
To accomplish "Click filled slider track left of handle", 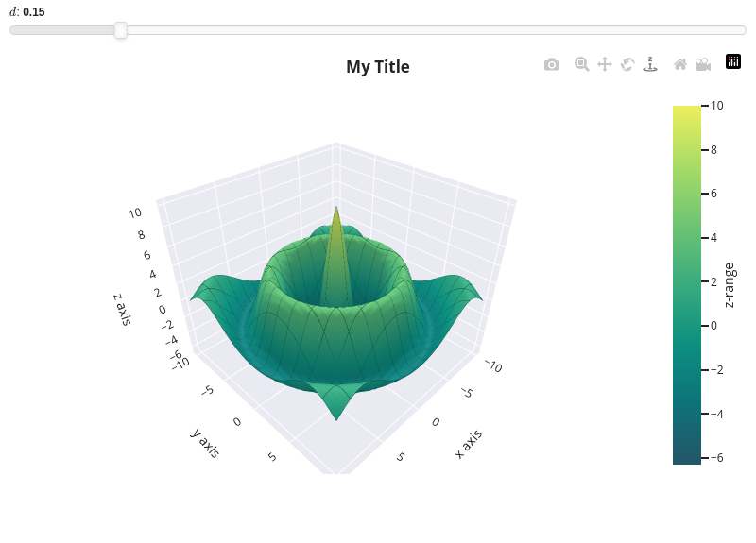I will click(x=62, y=30).
